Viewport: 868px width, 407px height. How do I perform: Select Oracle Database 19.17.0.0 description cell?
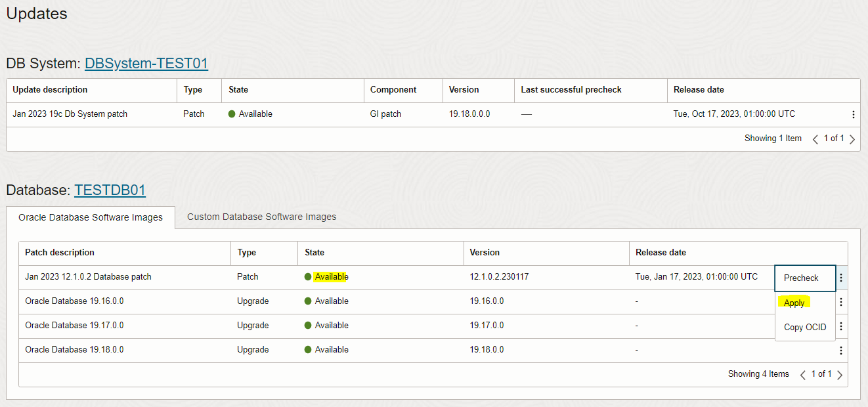click(x=74, y=326)
